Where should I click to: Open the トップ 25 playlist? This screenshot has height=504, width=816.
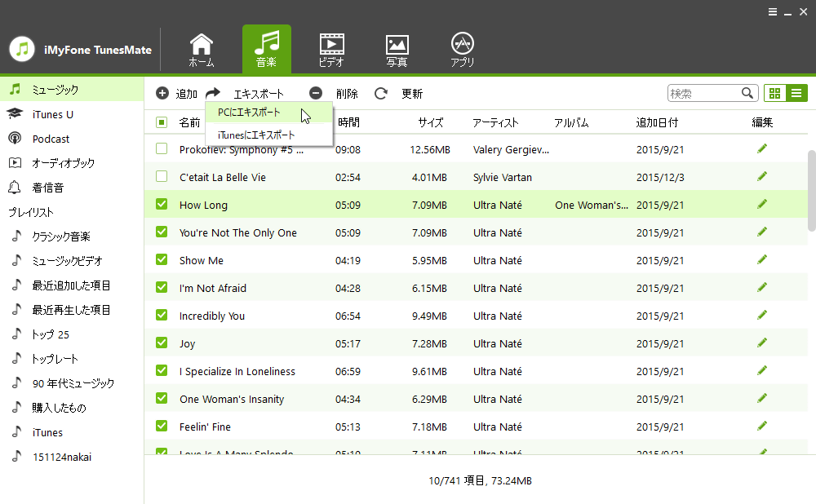72,334
